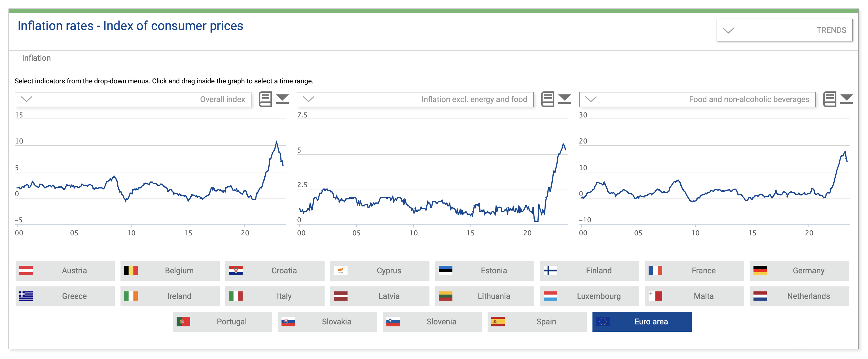Download data for Inflation excl. energy chart
This screenshot has height=359, width=868.
coord(564,100)
